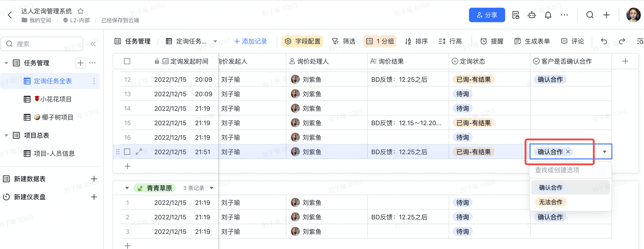644x249 pixels.
Task: Collapse sidebar with double chevron icon
Action: [x=93, y=44]
